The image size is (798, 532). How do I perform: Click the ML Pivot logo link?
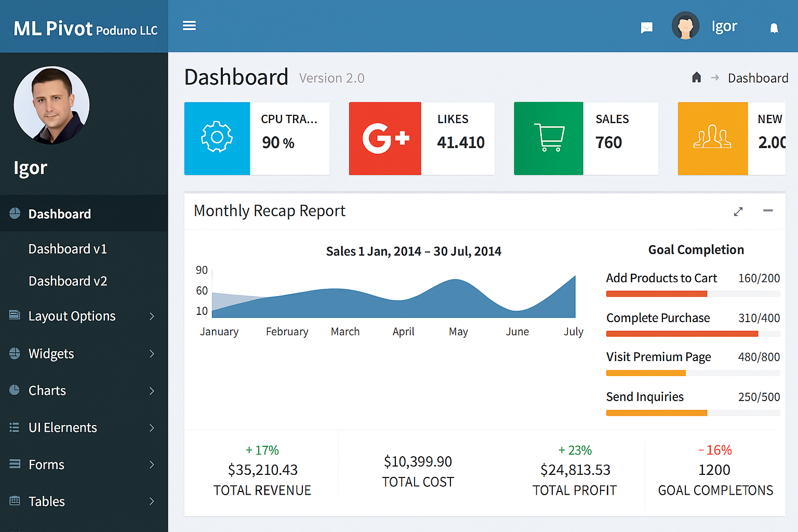(x=85, y=29)
